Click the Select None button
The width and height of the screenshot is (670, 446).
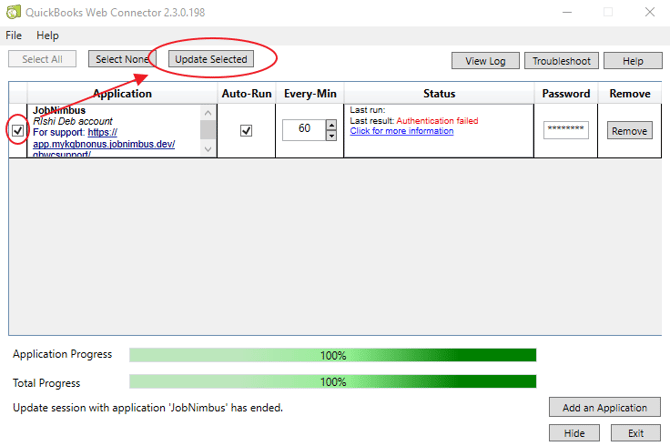click(122, 59)
